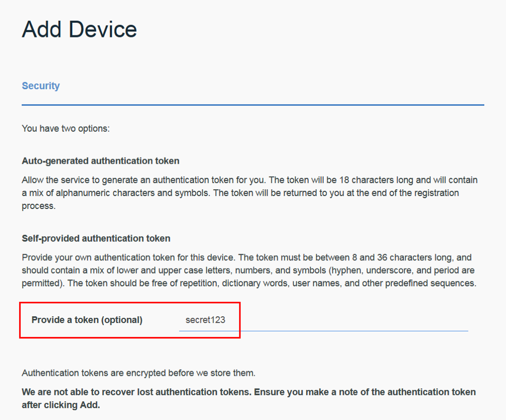Click the Provide a token (optional) label
The width and height of the screenshot is (506, 420).
click(x=87, y=320)
